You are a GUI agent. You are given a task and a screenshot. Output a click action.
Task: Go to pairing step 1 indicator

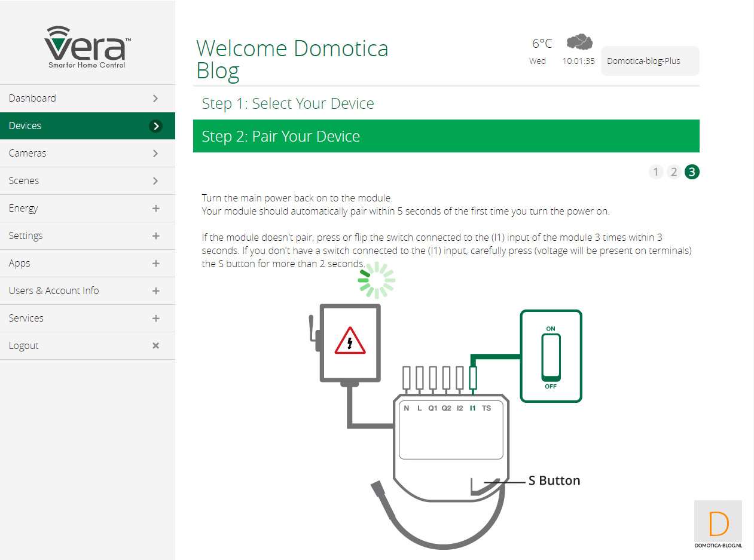[x=656, y=172]
